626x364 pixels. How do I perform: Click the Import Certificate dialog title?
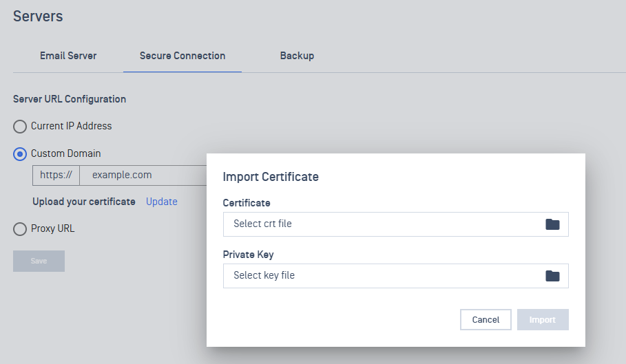271,177
